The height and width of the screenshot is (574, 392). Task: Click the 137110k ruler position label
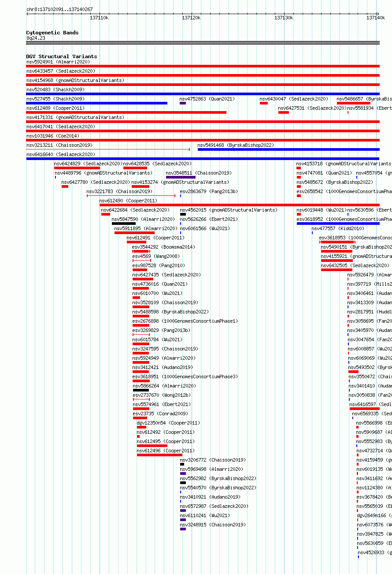(99, 18)
